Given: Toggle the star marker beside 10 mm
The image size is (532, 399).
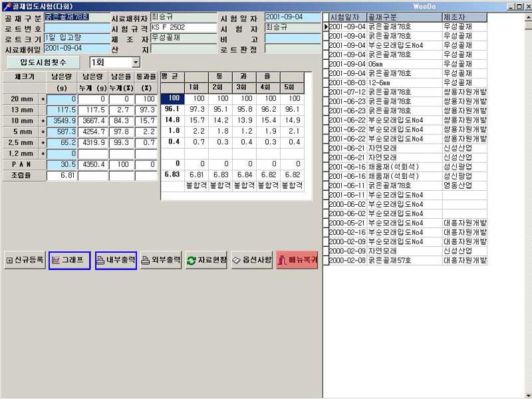Looking at the screenshot, I should tap(43, 120).
